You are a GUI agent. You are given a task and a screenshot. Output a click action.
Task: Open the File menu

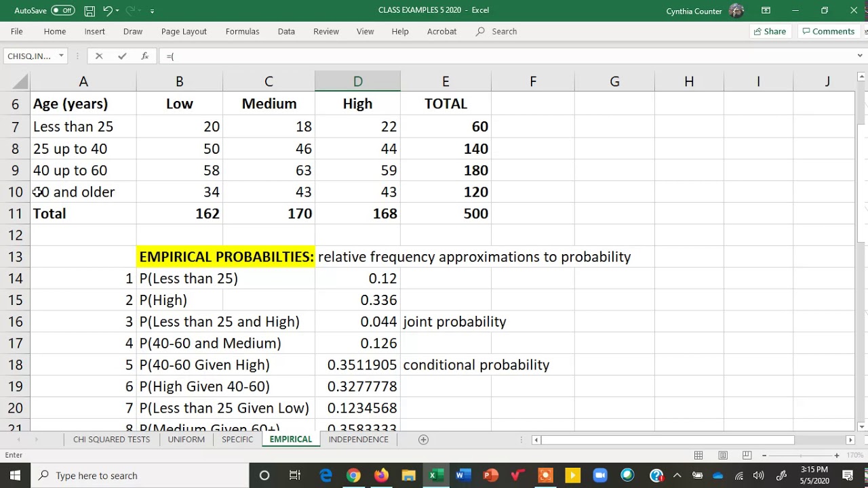[17, 31]
